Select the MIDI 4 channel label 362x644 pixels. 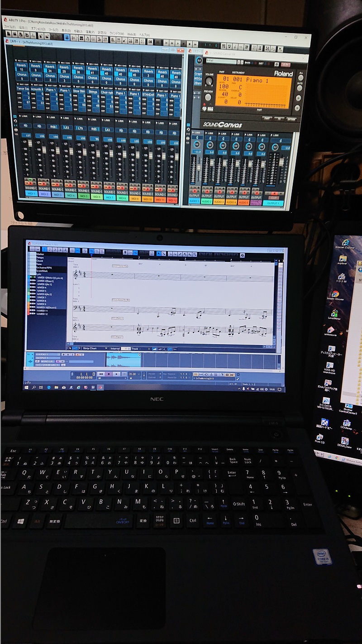click(71, 195)
